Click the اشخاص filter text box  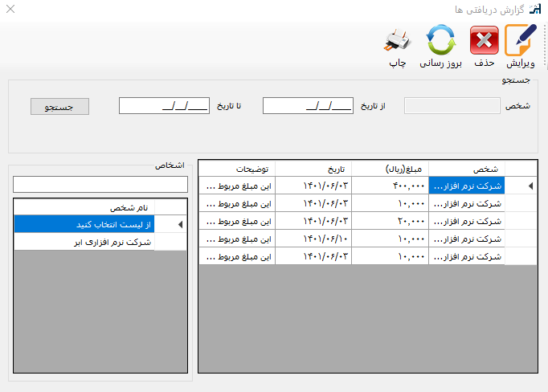pos(99,185)
